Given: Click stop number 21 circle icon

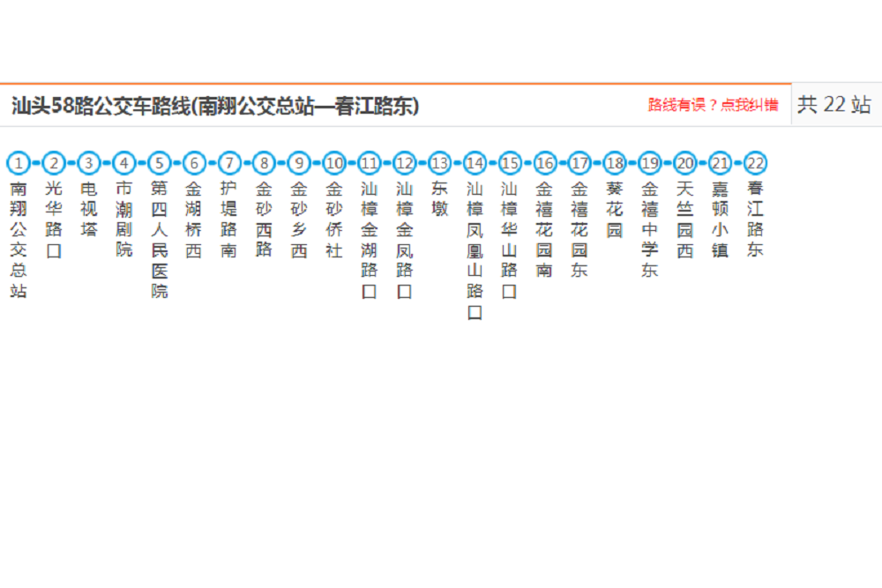Looking at the screenshot, I should pyautogui.click(x=720, y=163).
